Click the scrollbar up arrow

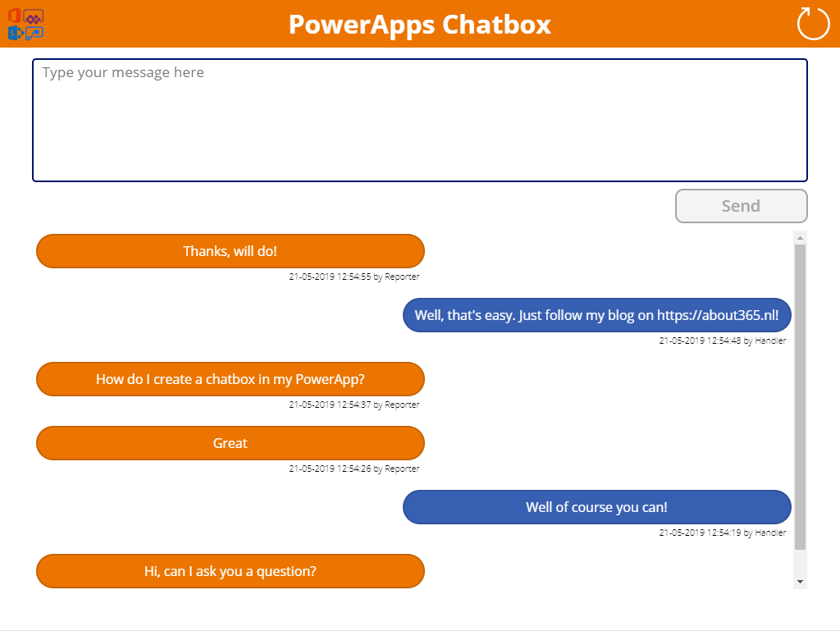pos(800,237)
